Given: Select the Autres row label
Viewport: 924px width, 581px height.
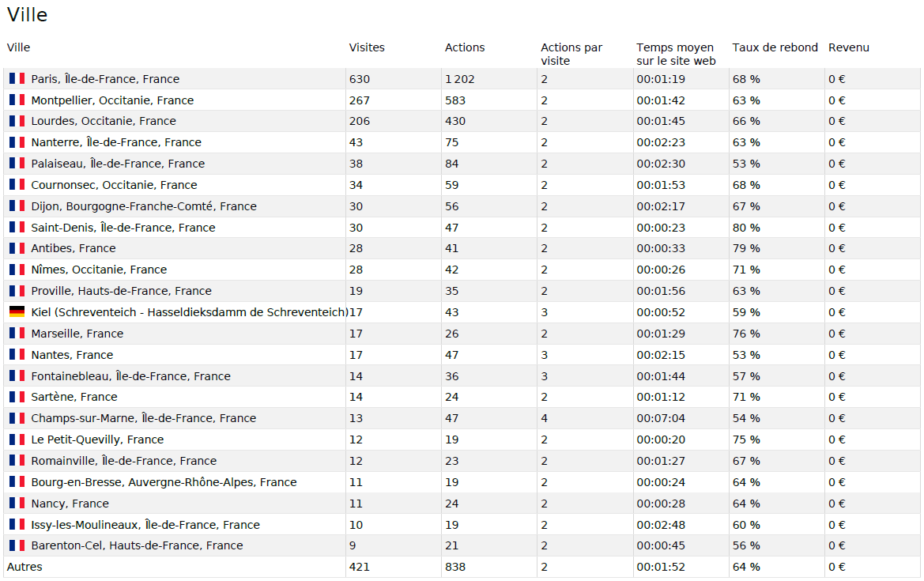Looking at the screenshot, I should point(25,567).
